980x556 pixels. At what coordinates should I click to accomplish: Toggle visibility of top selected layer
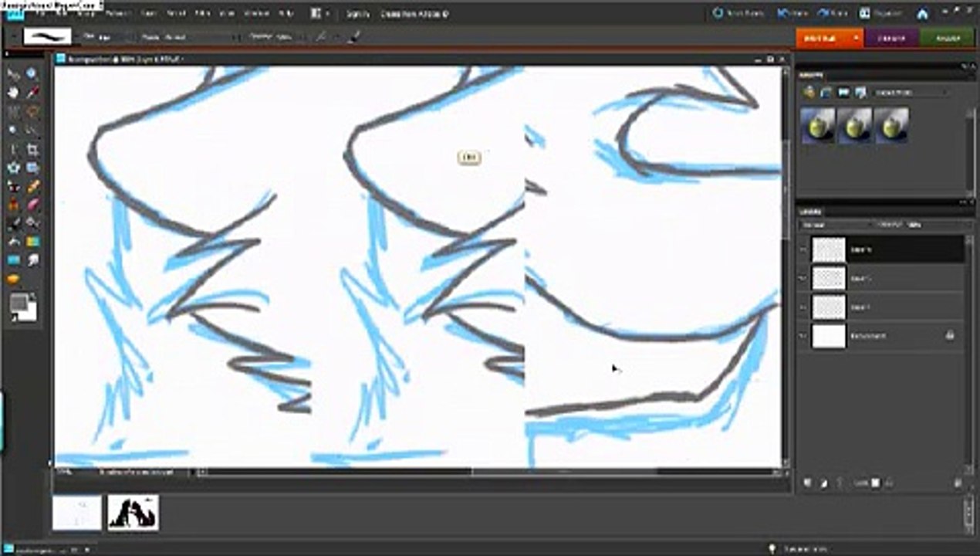coord(804,250)
